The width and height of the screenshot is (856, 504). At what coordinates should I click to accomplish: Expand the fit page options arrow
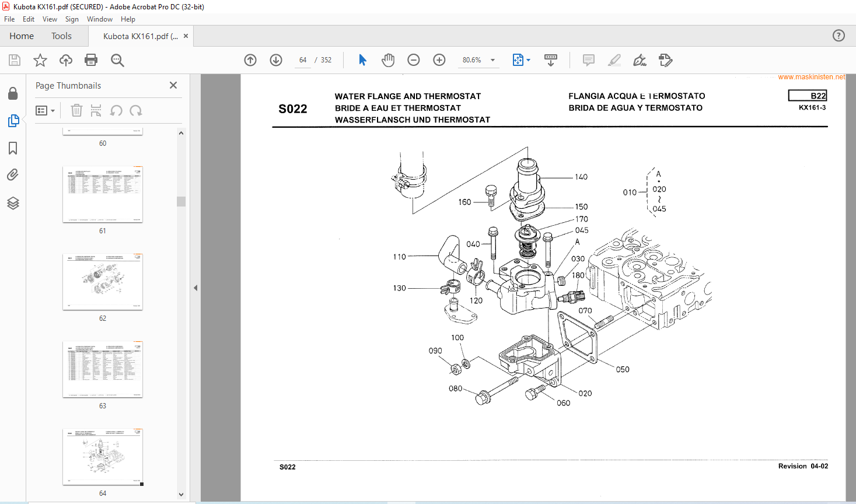(x=529, y=60)
